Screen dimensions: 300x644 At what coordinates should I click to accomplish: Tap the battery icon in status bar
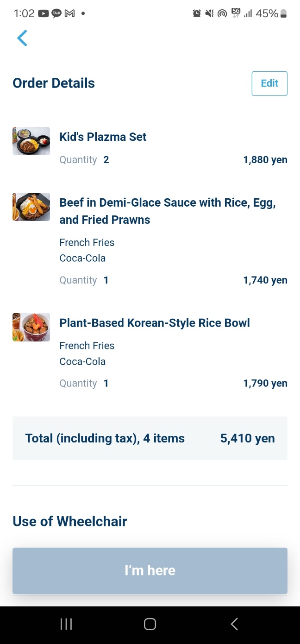pyautogui.click(x=284, y=13)
